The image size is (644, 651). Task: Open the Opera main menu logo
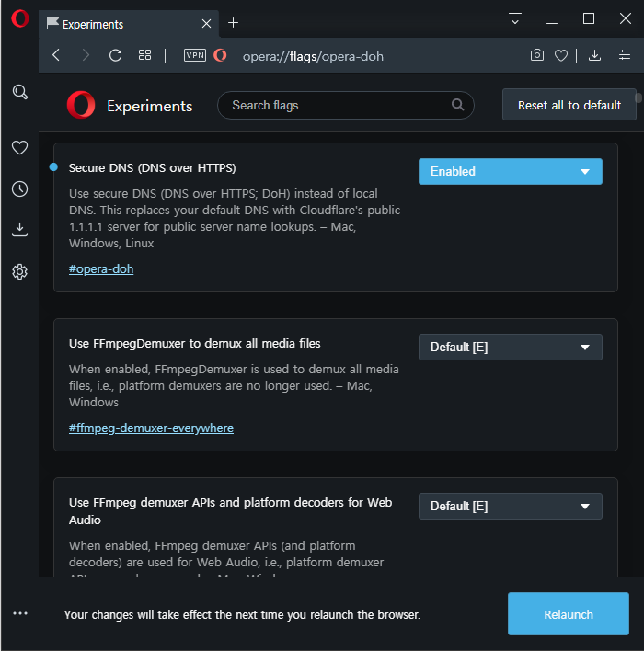coord(19,18)
